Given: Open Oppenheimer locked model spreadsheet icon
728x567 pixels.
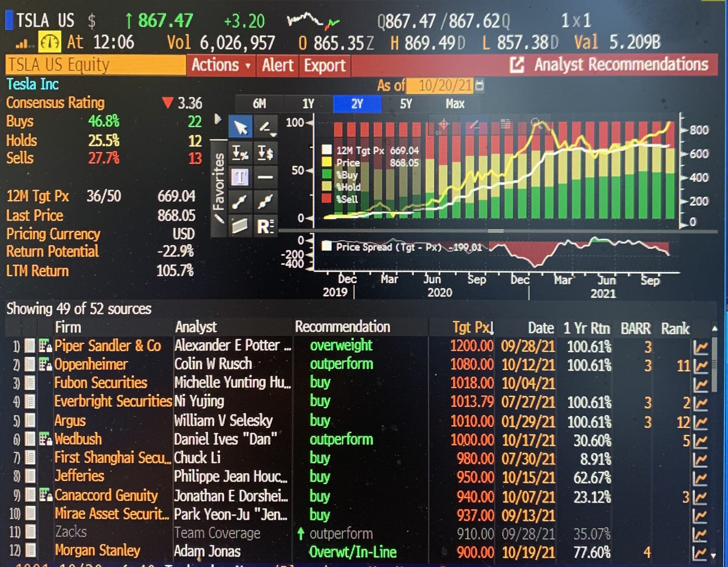Looking at the screenshot, I should 45,365.
